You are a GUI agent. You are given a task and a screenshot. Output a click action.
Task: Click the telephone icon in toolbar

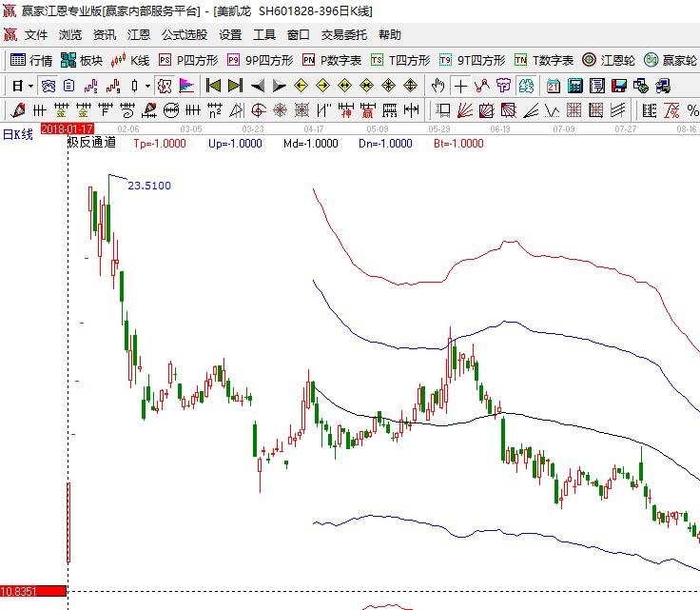[48, 86]
